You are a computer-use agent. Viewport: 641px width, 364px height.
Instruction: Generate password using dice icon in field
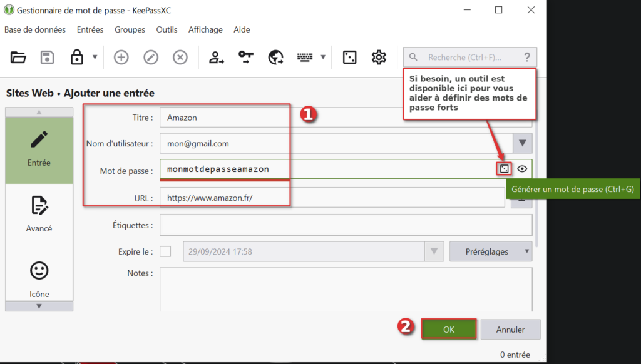click(x=505, y=169)
